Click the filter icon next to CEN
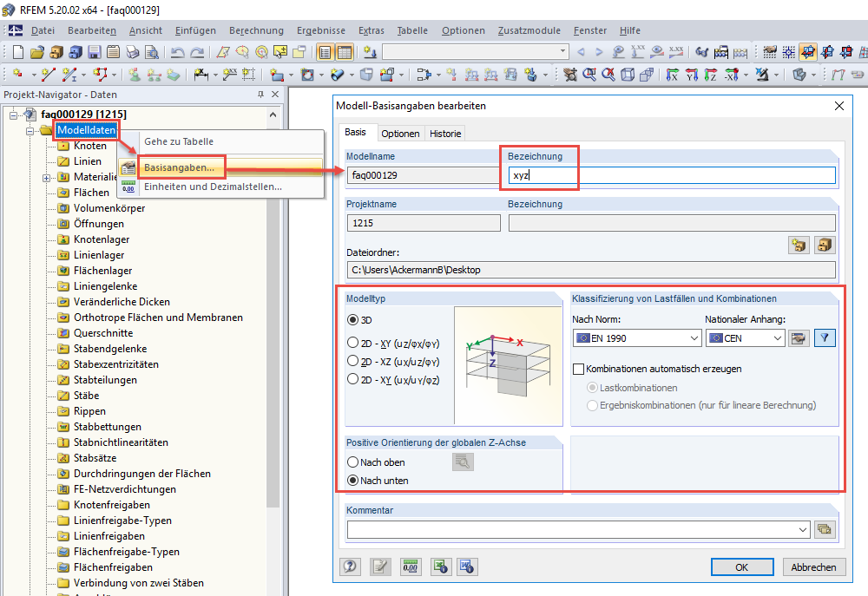 click(x=825, y=338)
